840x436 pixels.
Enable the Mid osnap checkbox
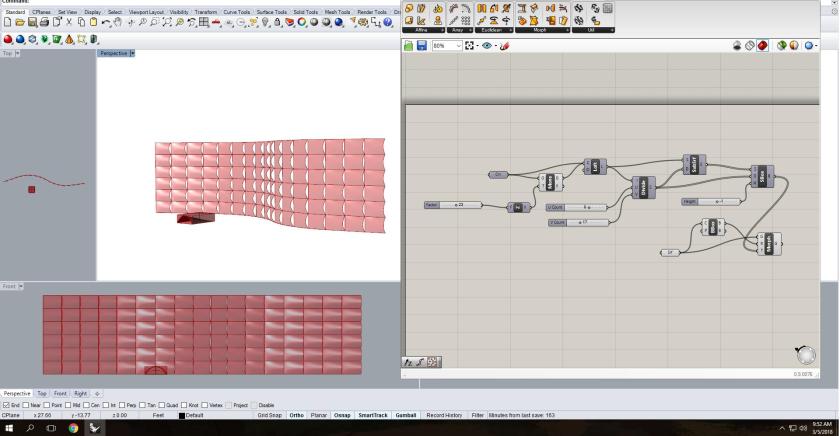tap(69, 404)
